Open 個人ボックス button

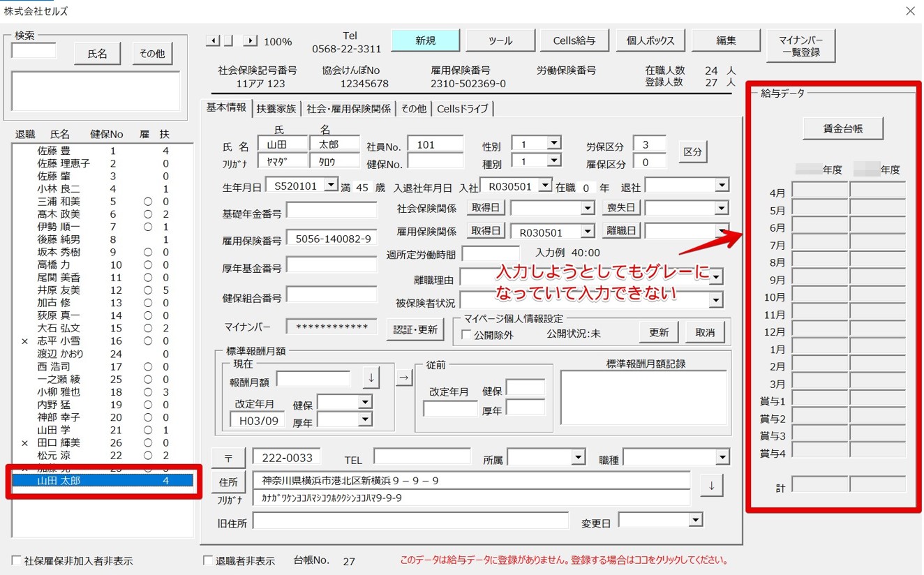[x=650, y=40]
